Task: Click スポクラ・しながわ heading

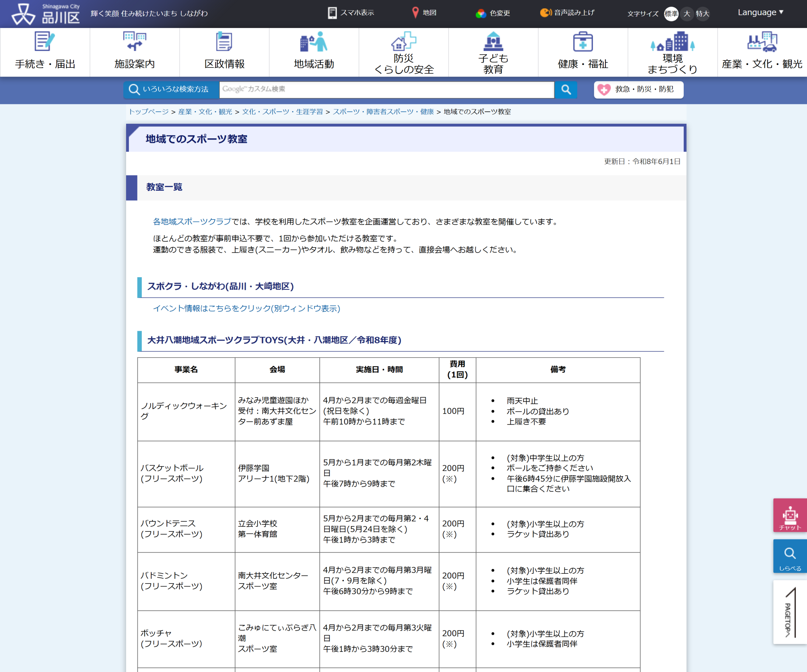Action: point(220,286)
